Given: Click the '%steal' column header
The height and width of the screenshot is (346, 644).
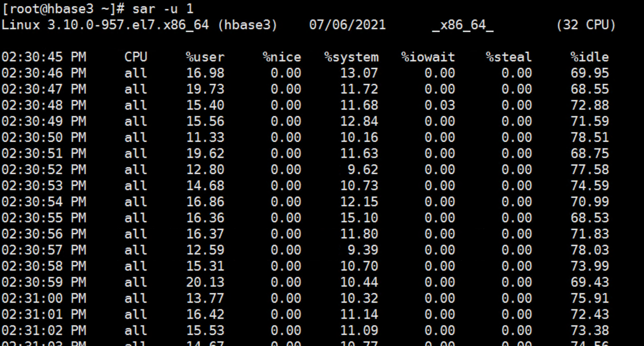Looking at the screenshot, I should coord(509,57).
